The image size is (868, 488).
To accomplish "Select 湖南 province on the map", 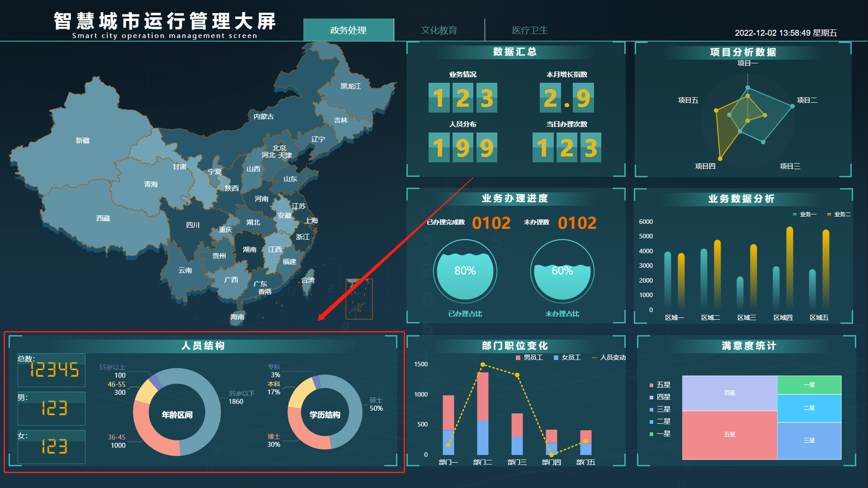I will [250, 250].
